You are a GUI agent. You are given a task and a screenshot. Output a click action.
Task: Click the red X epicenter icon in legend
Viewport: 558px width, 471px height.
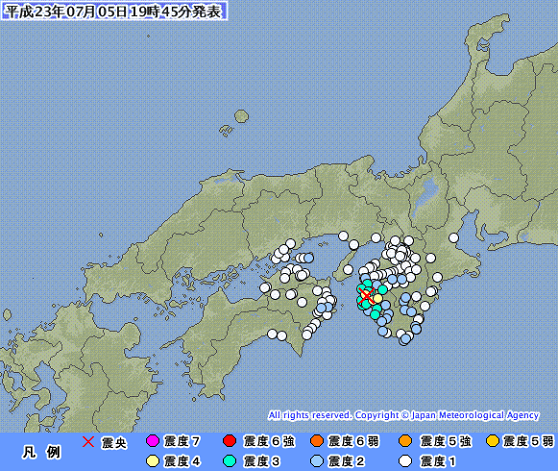(x=88, y=442)
